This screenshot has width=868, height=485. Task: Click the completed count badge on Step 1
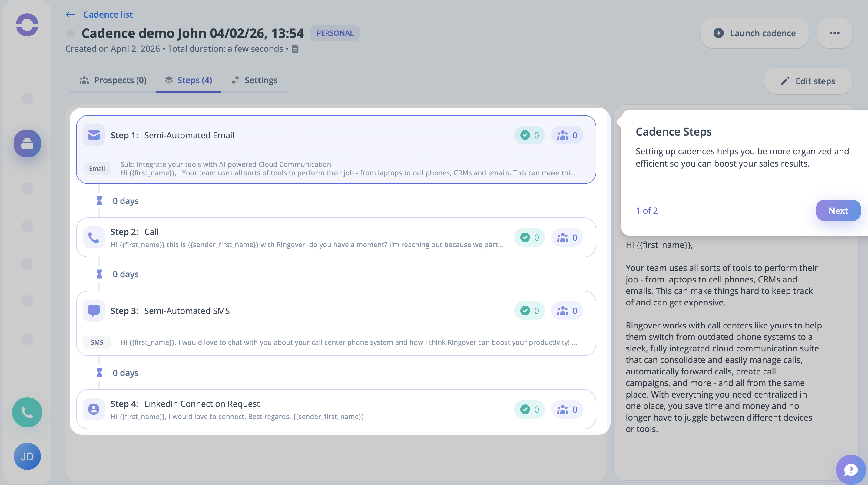(529, 135)
